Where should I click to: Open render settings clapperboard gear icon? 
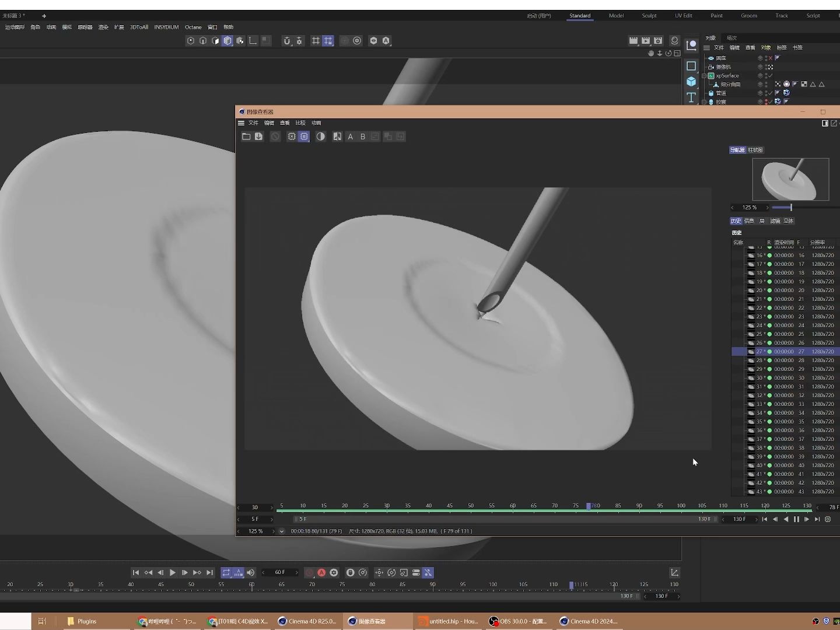[x=658, y=41]
